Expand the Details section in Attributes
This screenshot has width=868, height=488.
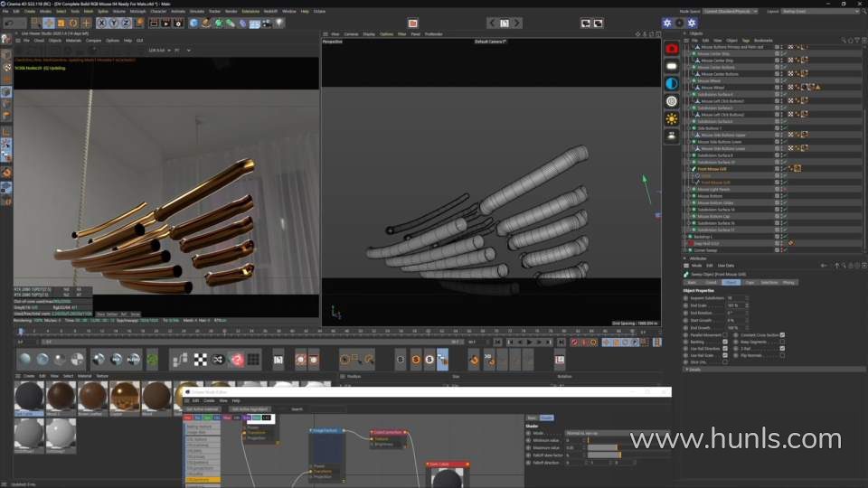tap(694, 369)
